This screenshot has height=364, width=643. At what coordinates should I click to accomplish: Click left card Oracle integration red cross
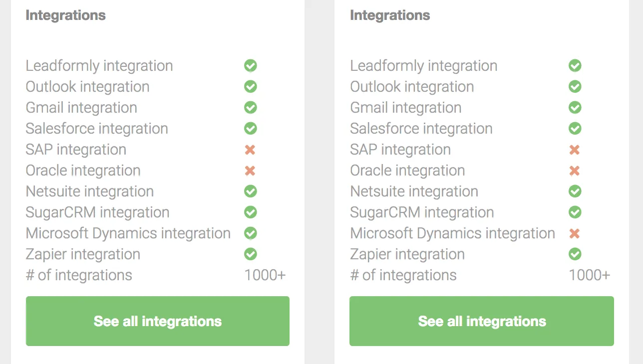click(x=250, y=171)
